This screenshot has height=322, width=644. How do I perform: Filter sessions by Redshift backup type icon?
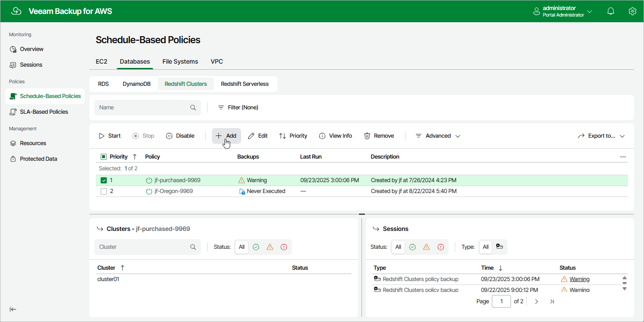point(500,247)
